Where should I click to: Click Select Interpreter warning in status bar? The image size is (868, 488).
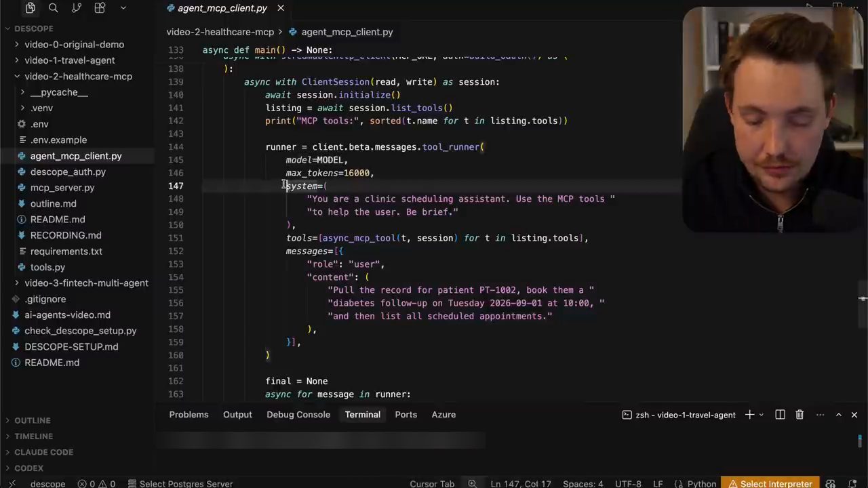769,483
